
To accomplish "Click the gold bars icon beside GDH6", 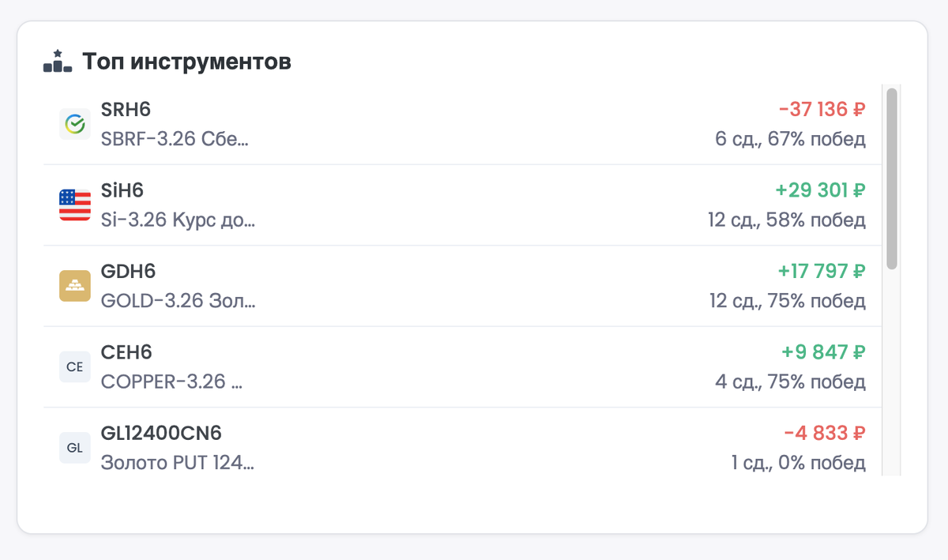I will [75, 286].
